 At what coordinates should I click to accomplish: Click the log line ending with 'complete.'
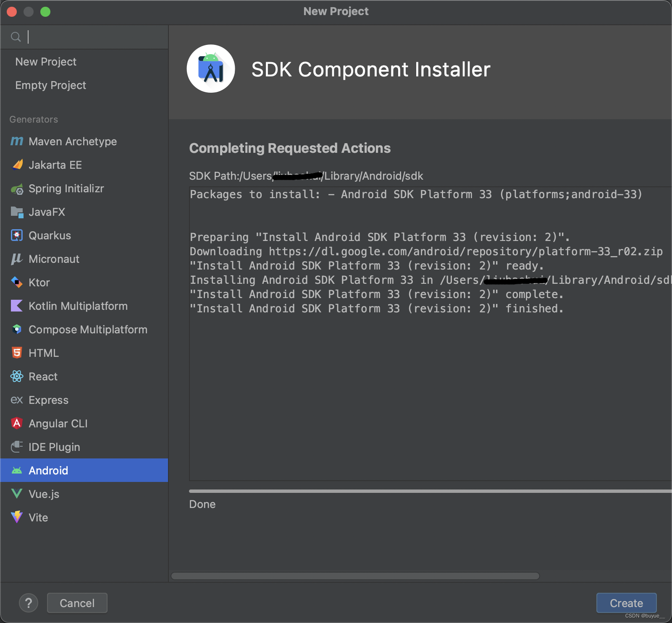tap(376, 294)
